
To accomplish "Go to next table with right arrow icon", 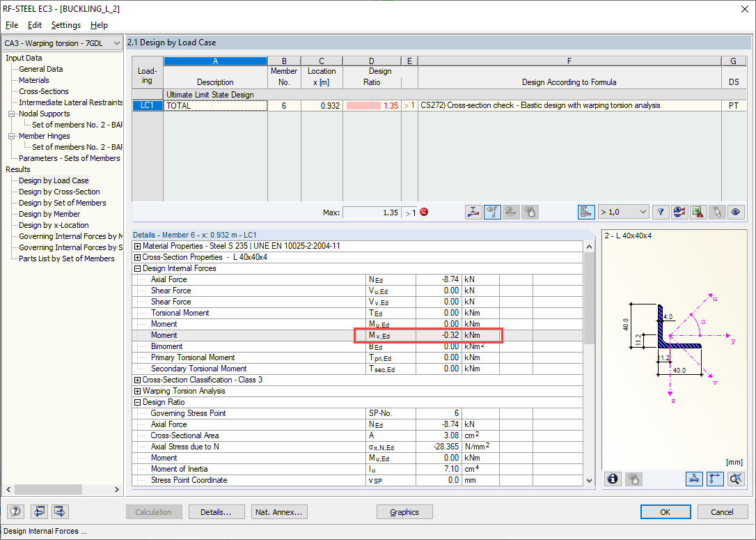I will pos(60,511).
